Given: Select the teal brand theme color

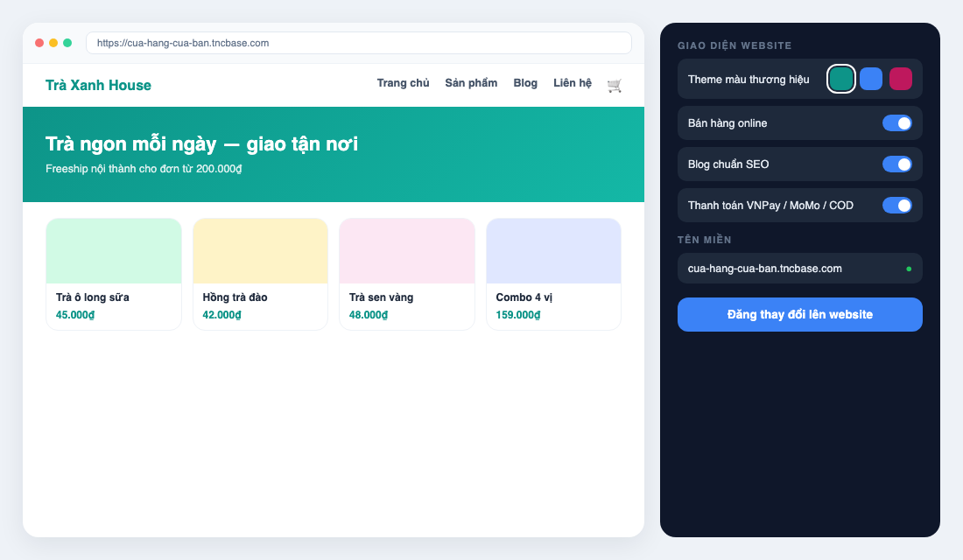Looking at the screenshot, I should coord(840,79).
